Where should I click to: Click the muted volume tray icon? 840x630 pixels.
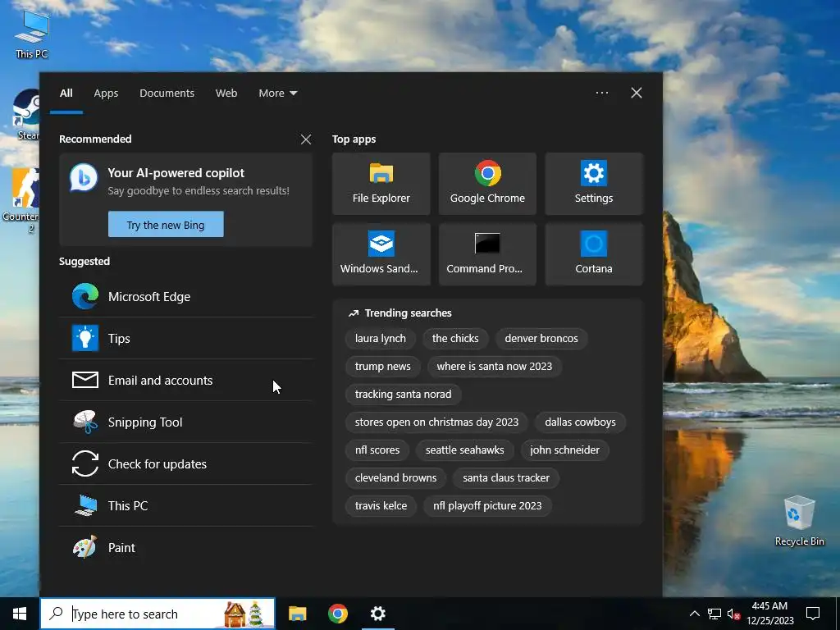[734, 614]
